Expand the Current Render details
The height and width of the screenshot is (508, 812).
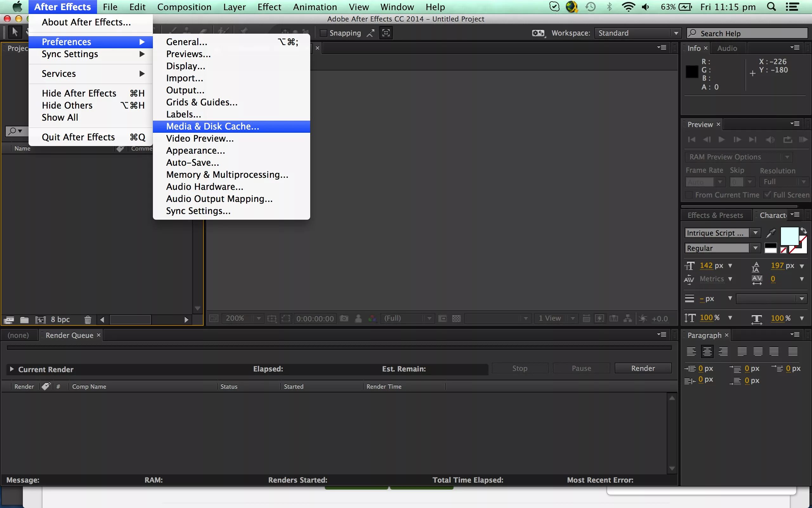tap(12, 369)
